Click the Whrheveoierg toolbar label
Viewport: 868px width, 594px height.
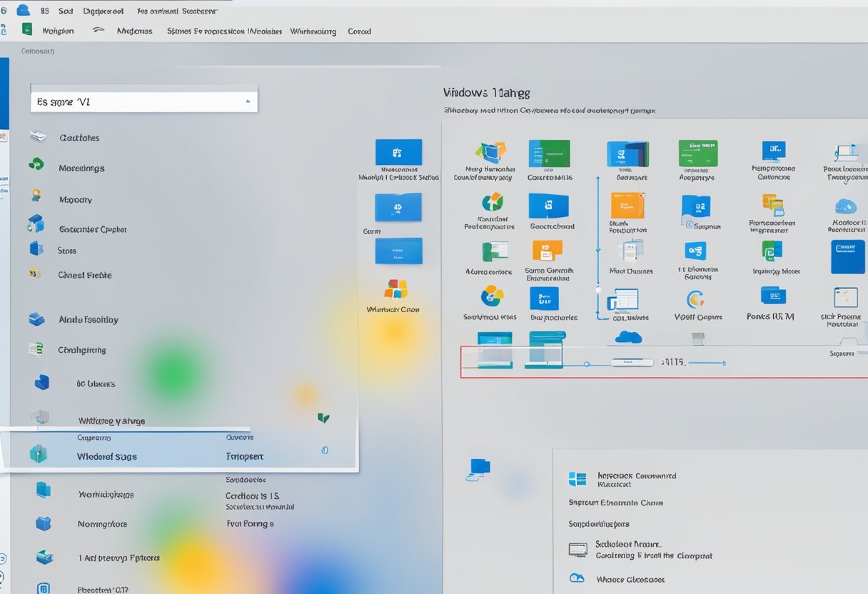click(311, 31)
